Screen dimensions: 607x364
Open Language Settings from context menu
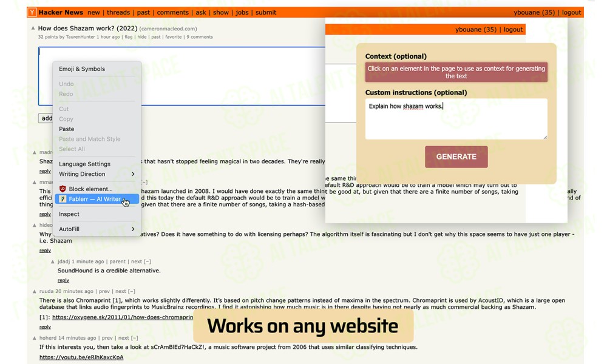tap(97, 164)
